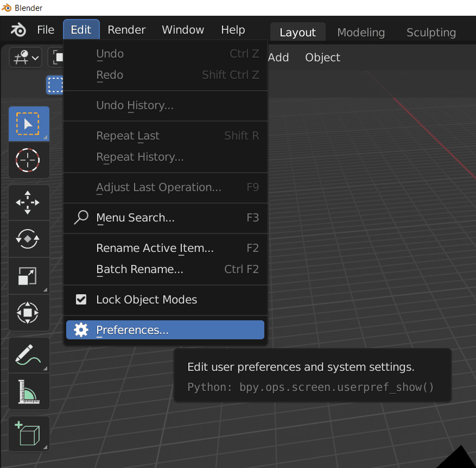Select the Box Select tool

[29, 123]
